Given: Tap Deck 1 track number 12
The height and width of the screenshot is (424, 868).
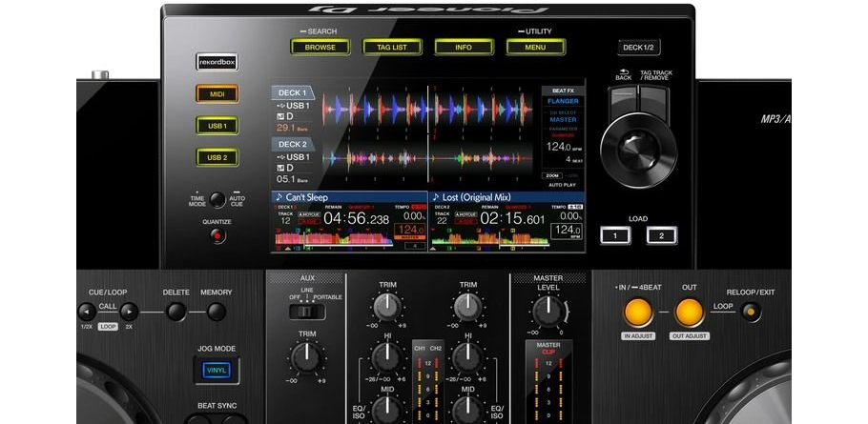Looking at the screenshot, I should pos(285,221).
